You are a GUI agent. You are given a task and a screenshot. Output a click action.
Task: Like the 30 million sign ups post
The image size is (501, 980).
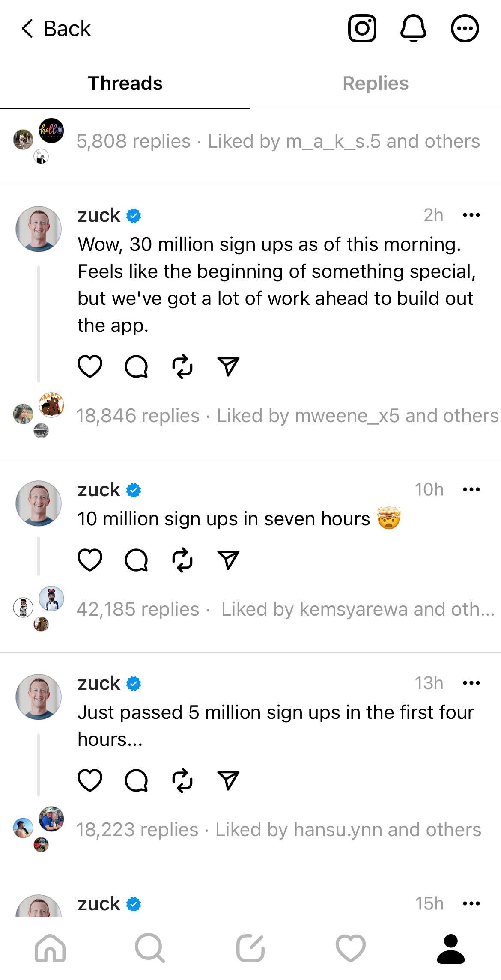[90, 366]
